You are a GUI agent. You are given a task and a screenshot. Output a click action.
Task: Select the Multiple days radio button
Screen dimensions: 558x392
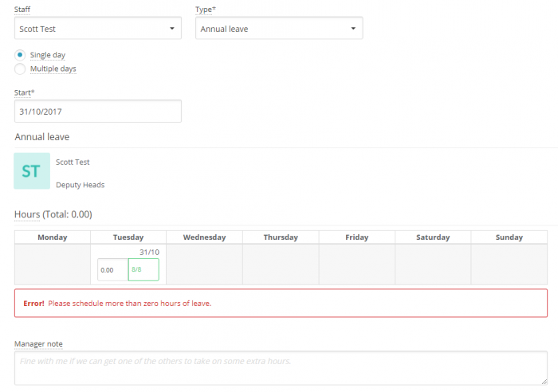pyautogui.click(x=20, y=69)
